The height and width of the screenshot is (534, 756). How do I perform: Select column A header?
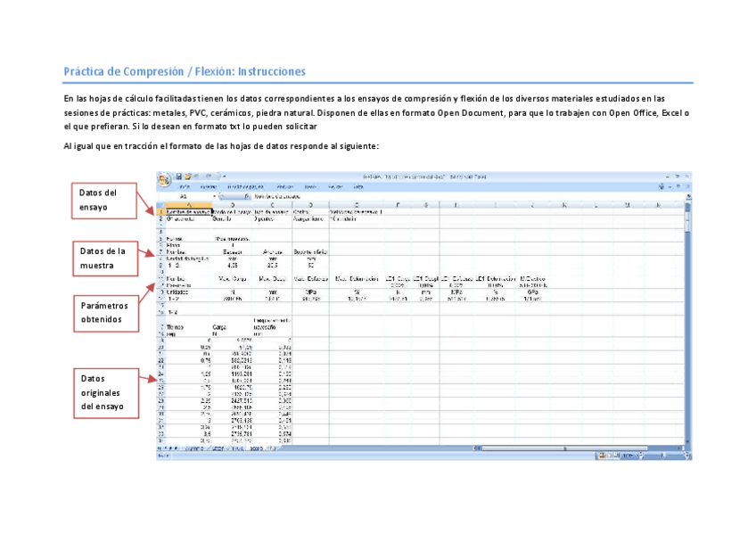coord(189,205)
